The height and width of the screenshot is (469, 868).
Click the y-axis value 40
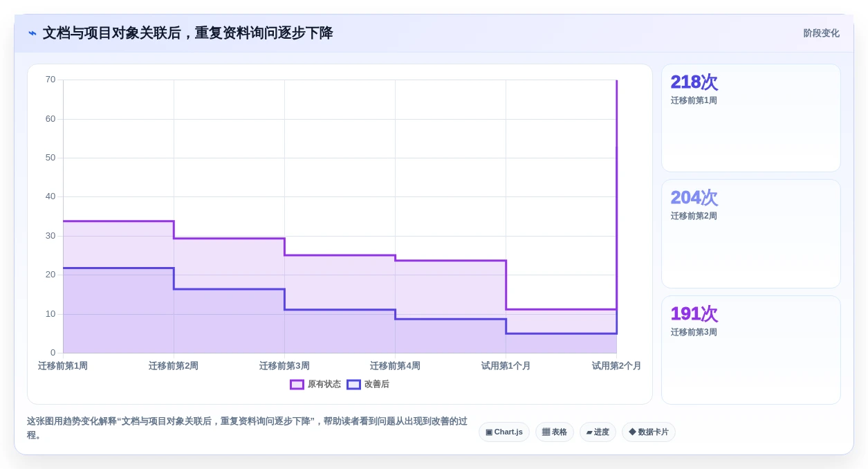(x=50, y=196)
